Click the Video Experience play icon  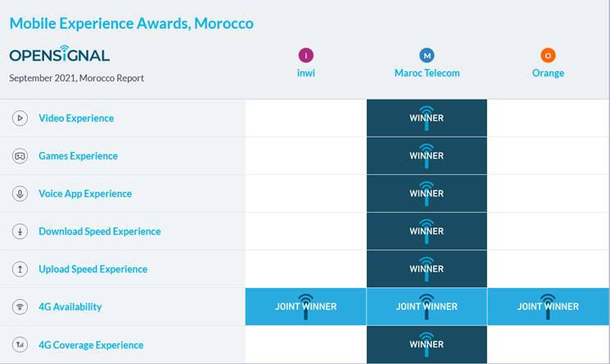coord(20,119)
